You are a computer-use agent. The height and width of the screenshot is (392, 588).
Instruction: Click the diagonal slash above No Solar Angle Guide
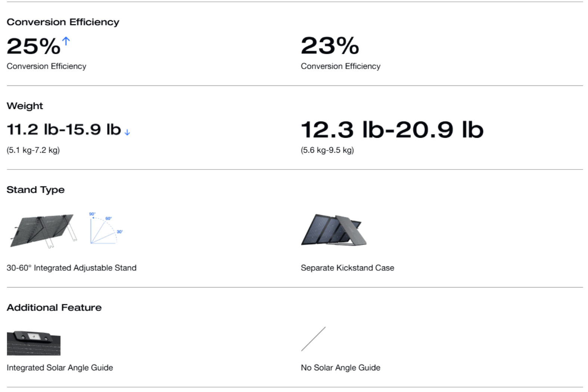[313, 339]
